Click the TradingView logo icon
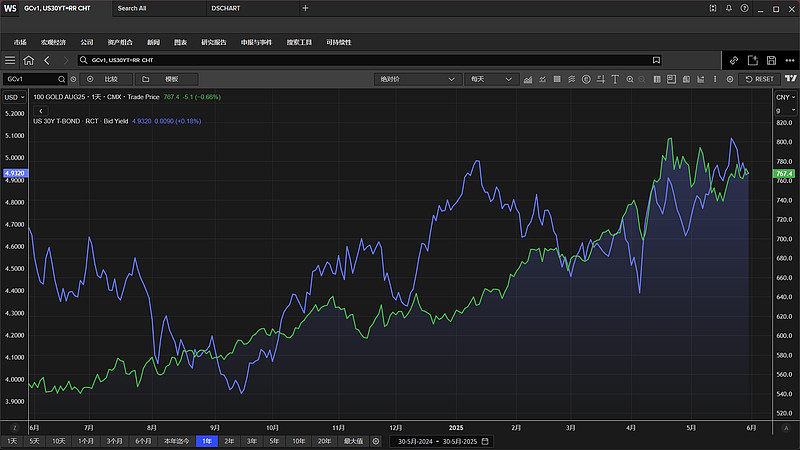The width and height of the screenshot is (800, 450). (x=791, y=79)
